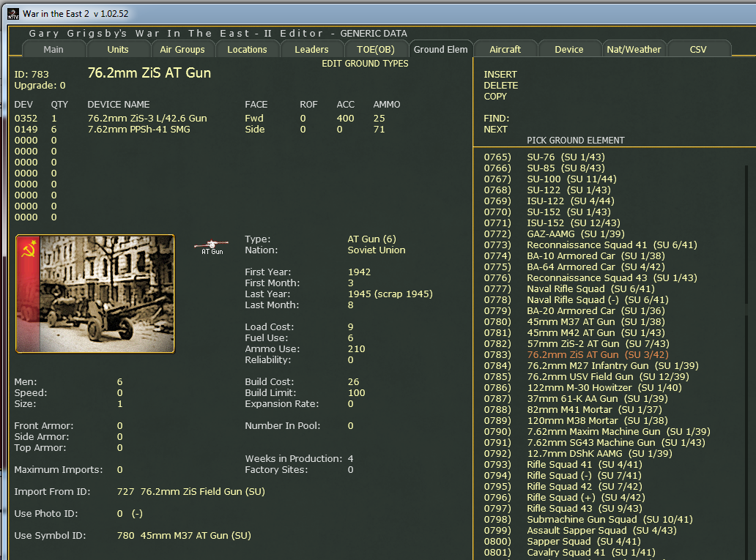Select BA-64 Armored Car entry
This screenshot has height=560, width=756.
point(596,267)
